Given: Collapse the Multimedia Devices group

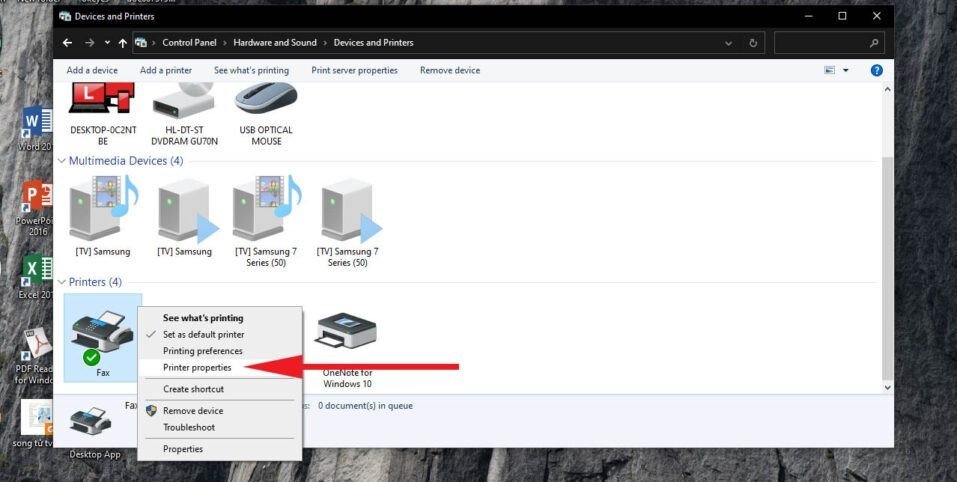Looking at the screenshot, I should coord(62,161).
